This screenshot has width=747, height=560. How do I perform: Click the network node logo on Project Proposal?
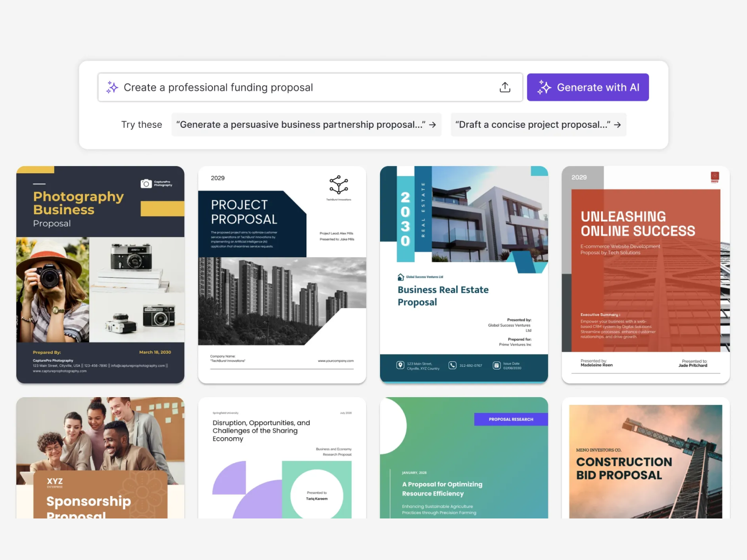[338, 185]
